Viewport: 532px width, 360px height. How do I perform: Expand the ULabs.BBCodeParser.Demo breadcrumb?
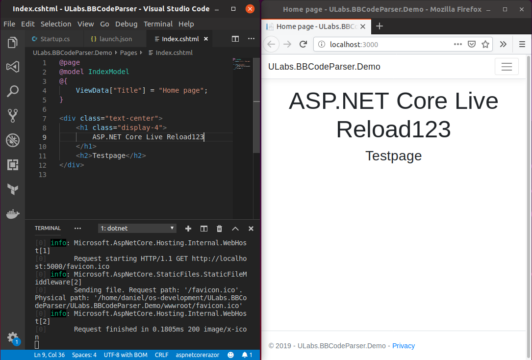pyautogui.click(x=72, y=53)
